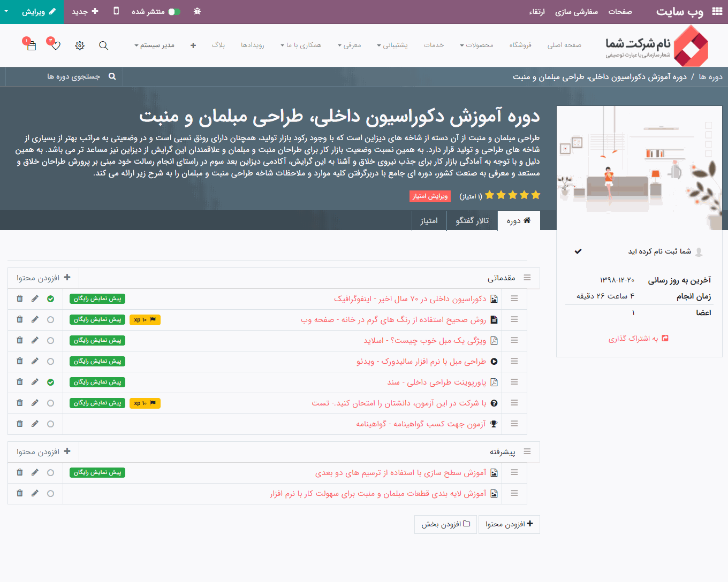Expand the محصولات dropdown menu

pyautogui.click(x=476, y=45)
